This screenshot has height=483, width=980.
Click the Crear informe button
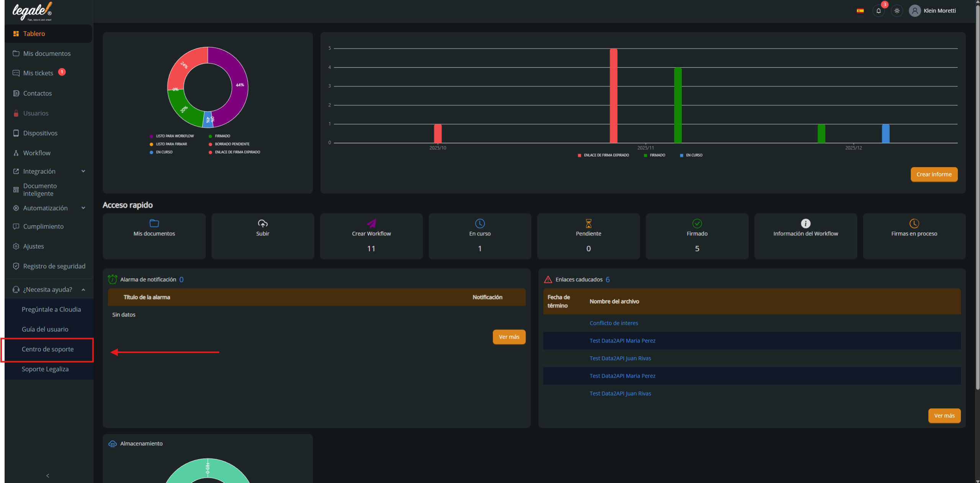click(934, 175)
